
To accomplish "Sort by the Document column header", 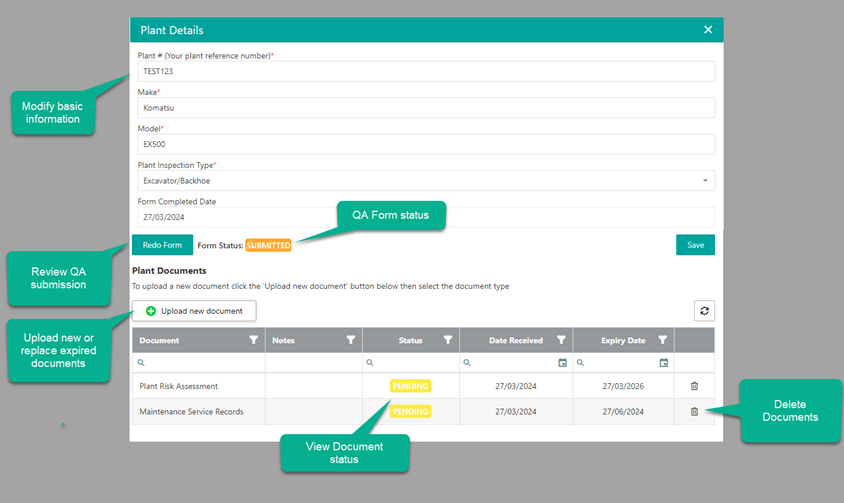I will coord(159,340).
